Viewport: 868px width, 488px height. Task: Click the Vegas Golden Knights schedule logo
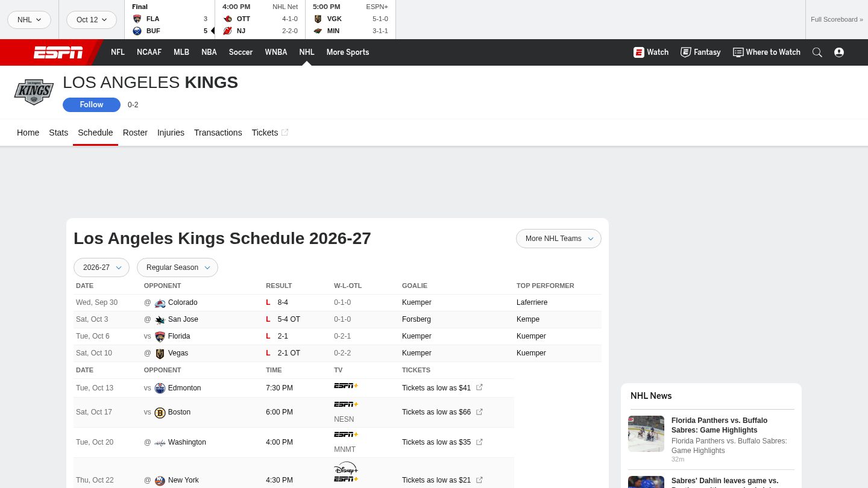[160, 354]
